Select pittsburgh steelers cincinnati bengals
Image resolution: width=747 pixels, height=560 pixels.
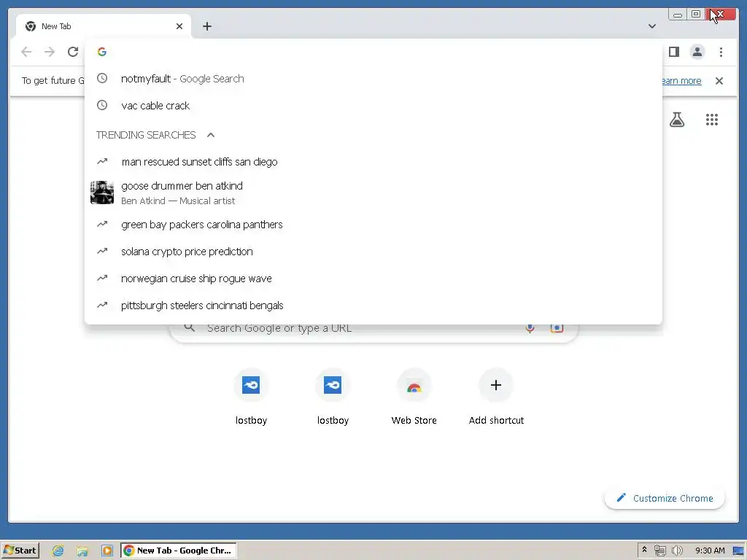pos(373,306)
